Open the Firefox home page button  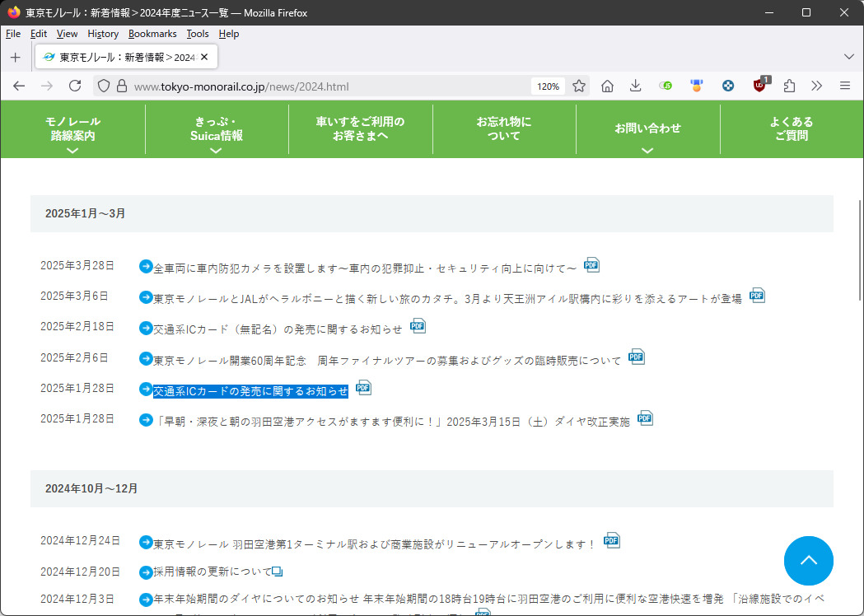pos(607,86)
